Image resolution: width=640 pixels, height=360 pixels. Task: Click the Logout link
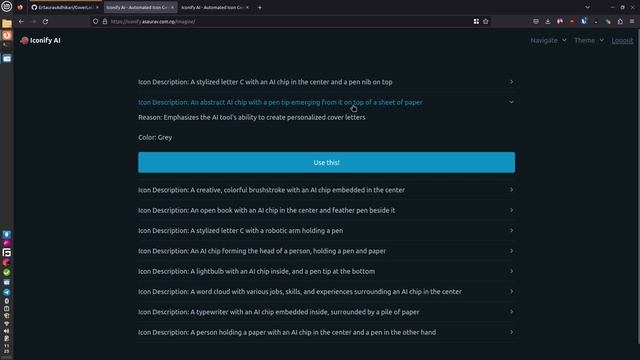click(622, 40)
